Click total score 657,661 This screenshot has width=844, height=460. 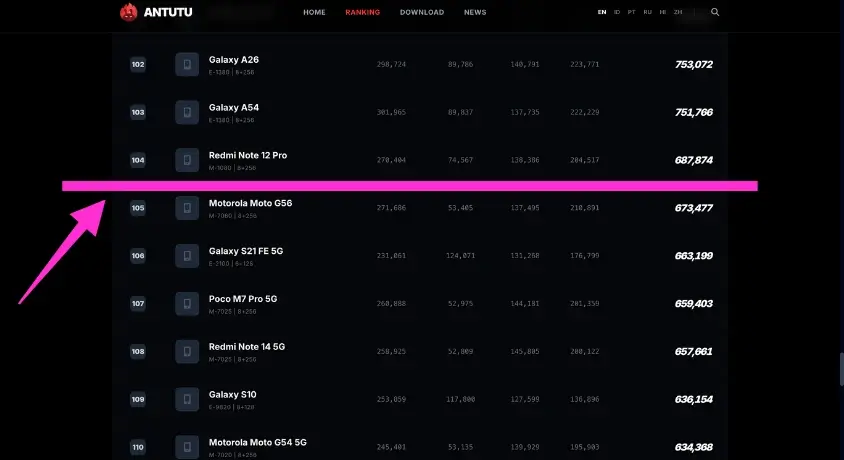(694, 352)
